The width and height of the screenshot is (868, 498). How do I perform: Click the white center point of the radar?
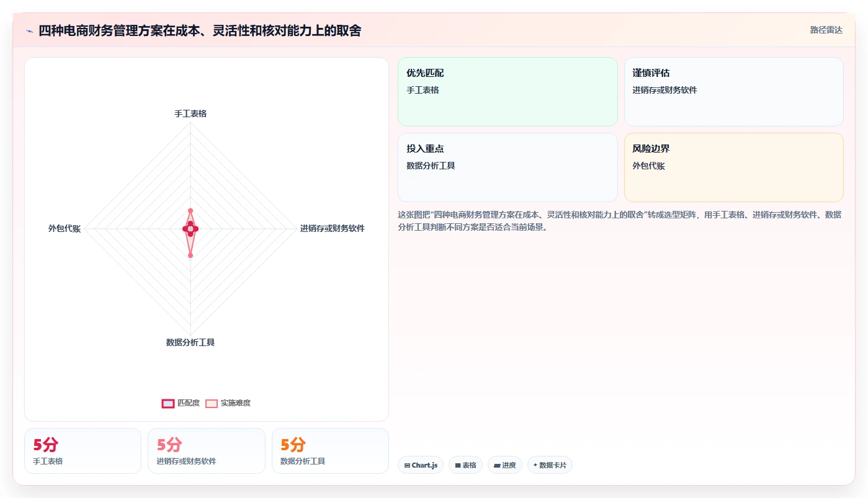[x=190, y=229]
